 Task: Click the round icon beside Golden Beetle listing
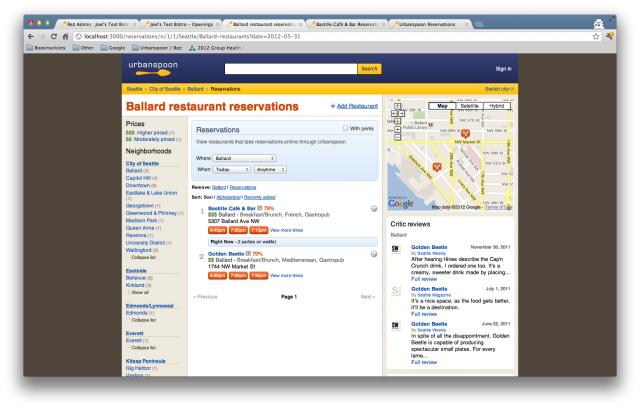point(373,254)
